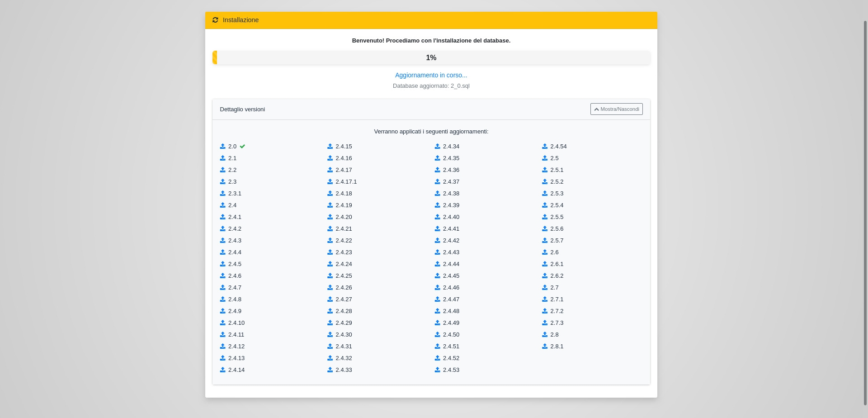Viewport: 868px width, 418px height.
Task: Select the version 2.5 list entry
Action: pos(554,158)
